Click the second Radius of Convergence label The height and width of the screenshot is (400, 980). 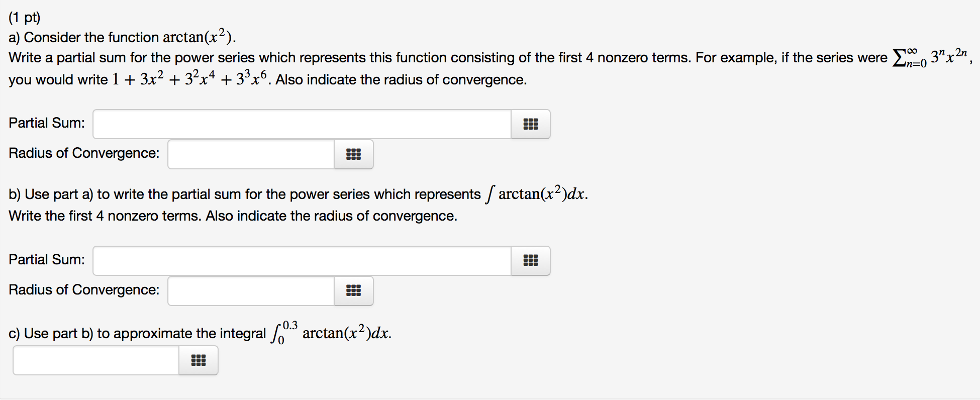[83, 290]
